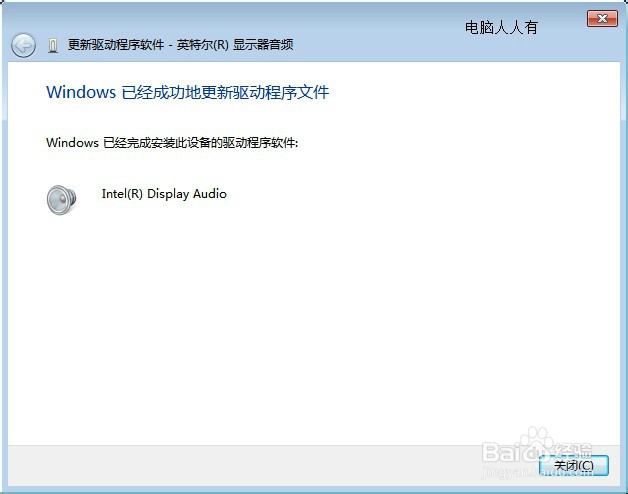This screenshot has width=628, height=494.
Task: Click the word Windows in the blue heading
Action: coord(81,92)
